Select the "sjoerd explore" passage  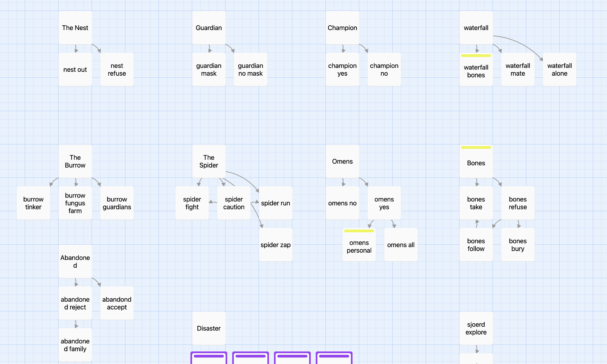click(x=476, y=328)
